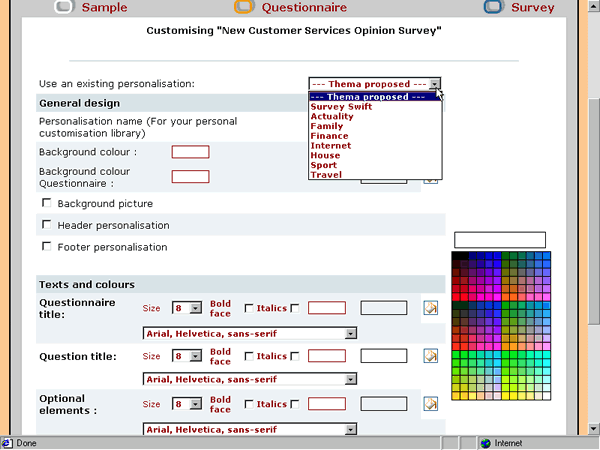Click the Sample step icon
Screen dimensions: 600x450
(64, 7)
